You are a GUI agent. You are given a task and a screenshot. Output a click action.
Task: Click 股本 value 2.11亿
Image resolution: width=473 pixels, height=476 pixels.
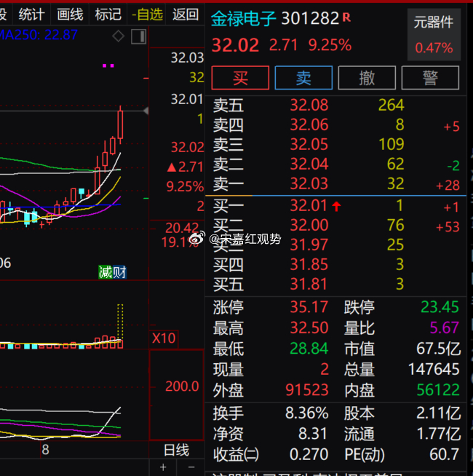coord(438,413)
